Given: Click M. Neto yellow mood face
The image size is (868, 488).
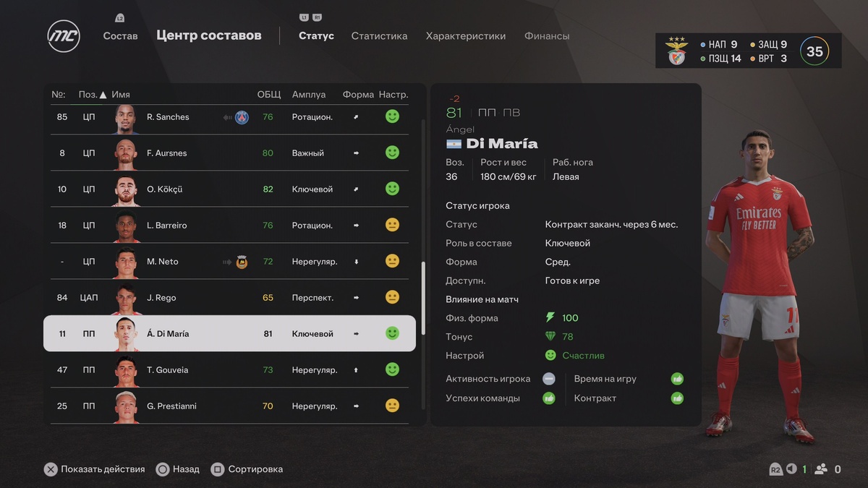Looking at the screenshot, I should coord(392,261).
